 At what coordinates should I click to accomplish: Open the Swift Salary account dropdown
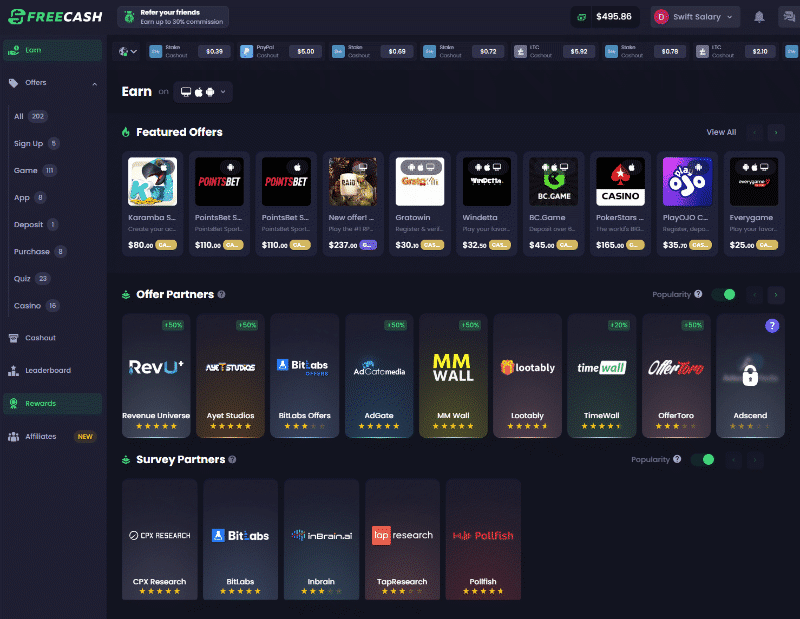(695, 17)
